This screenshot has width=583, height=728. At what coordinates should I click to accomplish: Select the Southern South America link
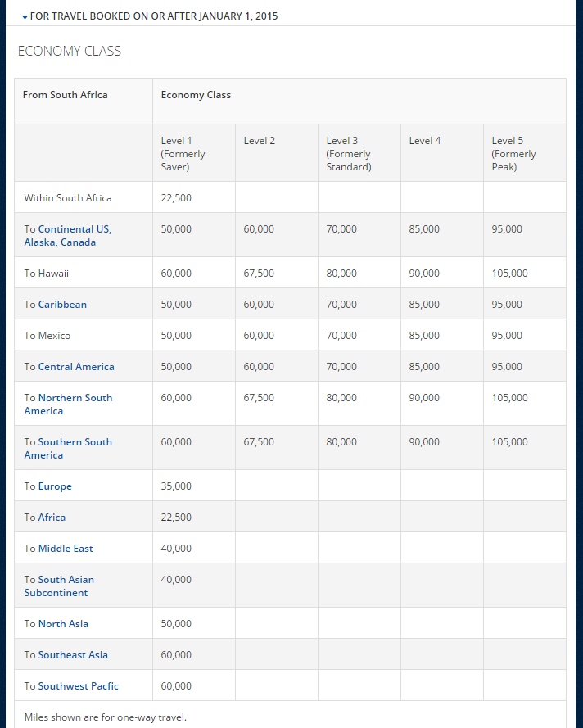click(75, 449)
